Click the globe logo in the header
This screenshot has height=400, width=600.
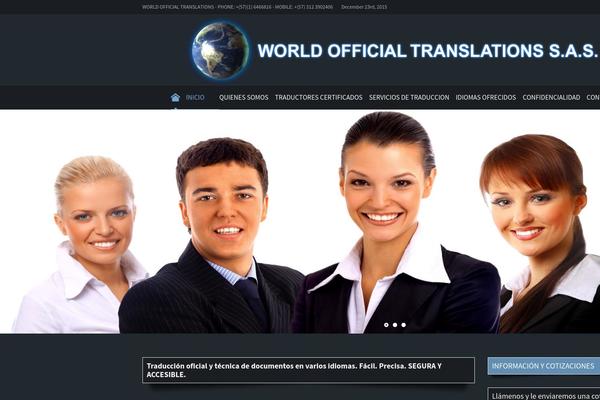[220, 50]
